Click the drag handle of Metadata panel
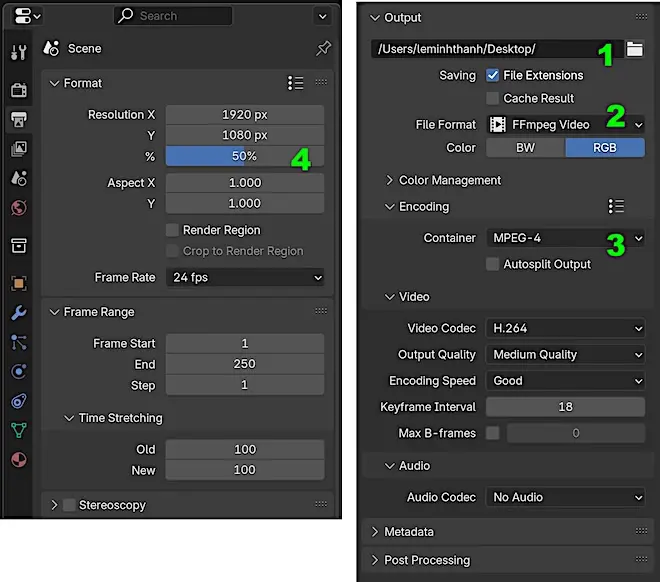Viewport: 660px width, 582px height. click(x=641, y=531)
